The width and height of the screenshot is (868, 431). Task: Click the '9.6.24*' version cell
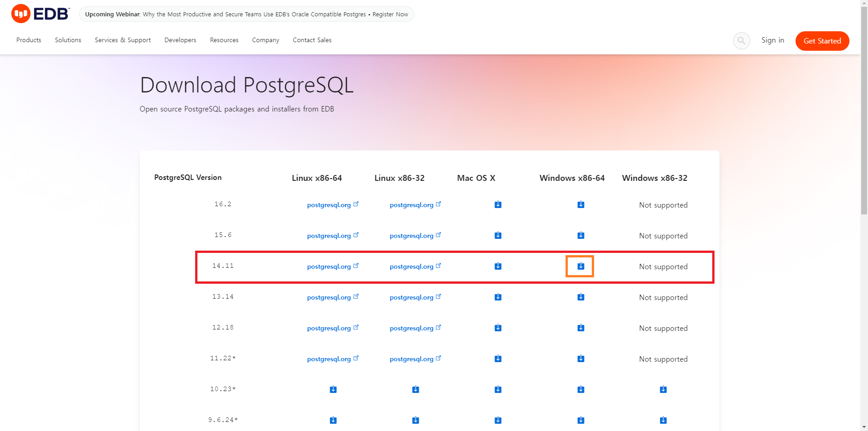(223, 420)
